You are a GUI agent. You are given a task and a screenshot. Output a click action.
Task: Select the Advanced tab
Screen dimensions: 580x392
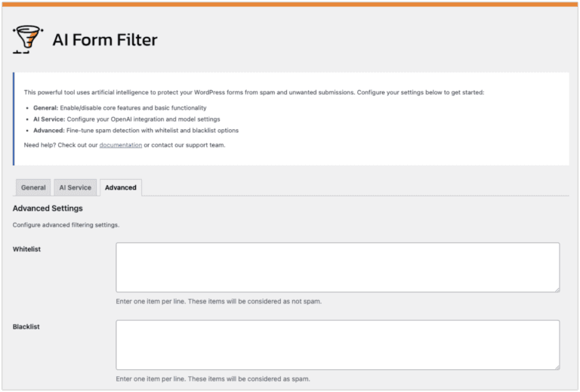pyautogui.click(x=121, y=187)
